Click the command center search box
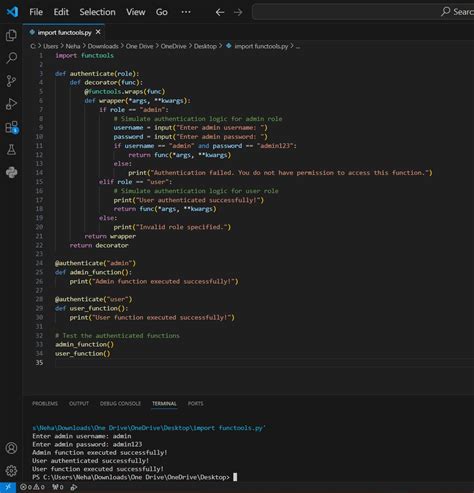474x493 pixels. point(363,12)
